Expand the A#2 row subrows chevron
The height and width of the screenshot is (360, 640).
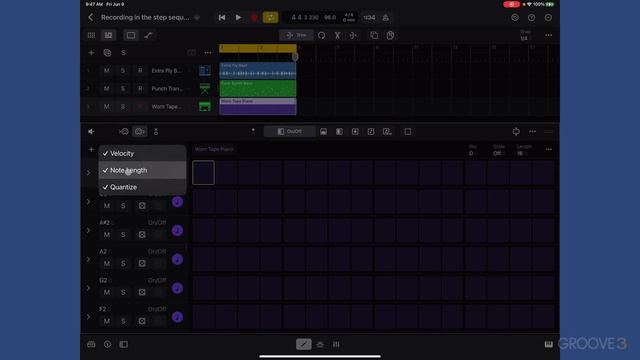point(88,231)
